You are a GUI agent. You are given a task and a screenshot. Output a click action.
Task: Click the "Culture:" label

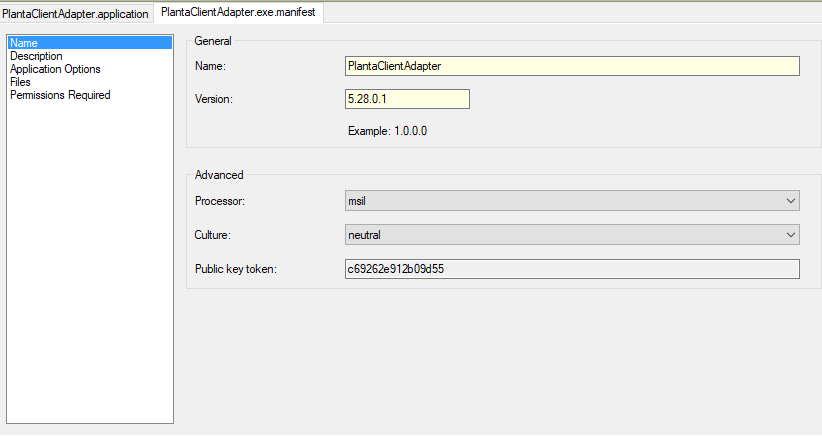click(x=214, y=235)
